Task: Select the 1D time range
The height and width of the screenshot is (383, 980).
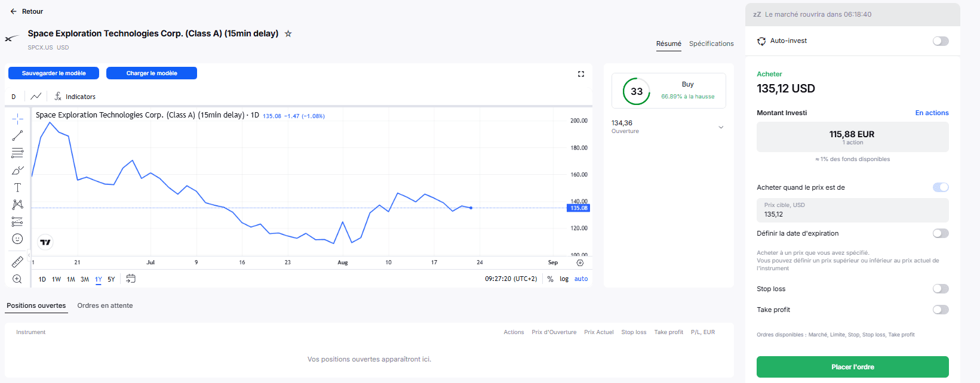Action: [x=42, y=279]
